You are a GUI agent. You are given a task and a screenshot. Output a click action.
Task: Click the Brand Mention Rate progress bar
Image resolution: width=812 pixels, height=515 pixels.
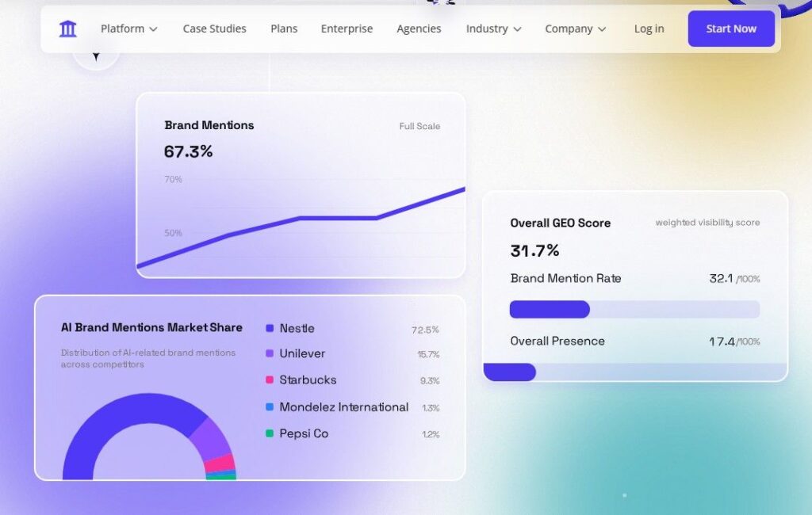(x=635, y=310)
